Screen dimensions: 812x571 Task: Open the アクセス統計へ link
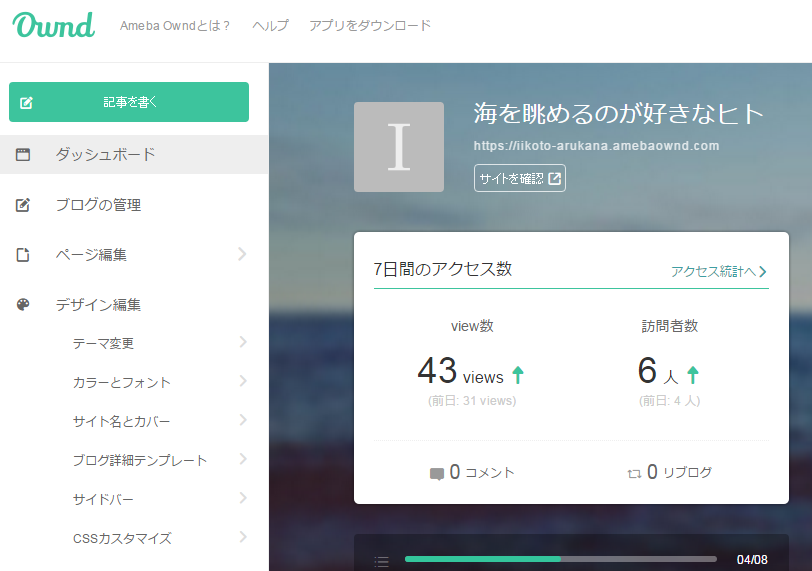tap(719, 271)
